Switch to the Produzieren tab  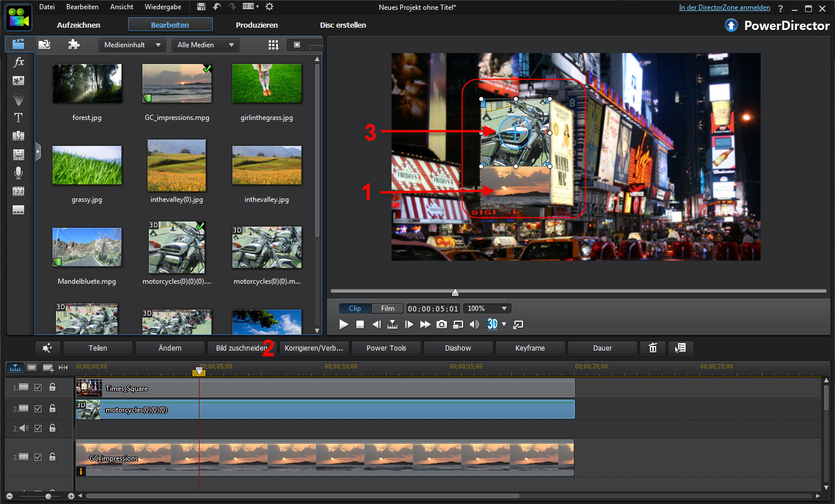click(x=257, y=25)
